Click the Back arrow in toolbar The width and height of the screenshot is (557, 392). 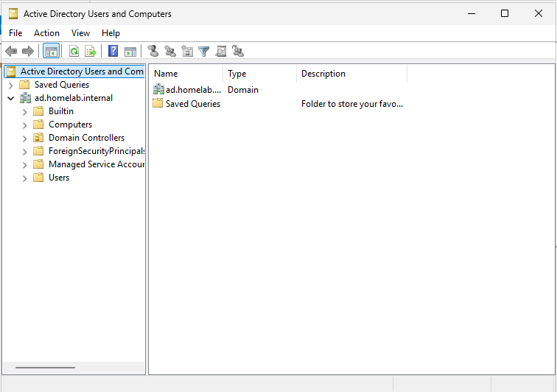(11, 51)
